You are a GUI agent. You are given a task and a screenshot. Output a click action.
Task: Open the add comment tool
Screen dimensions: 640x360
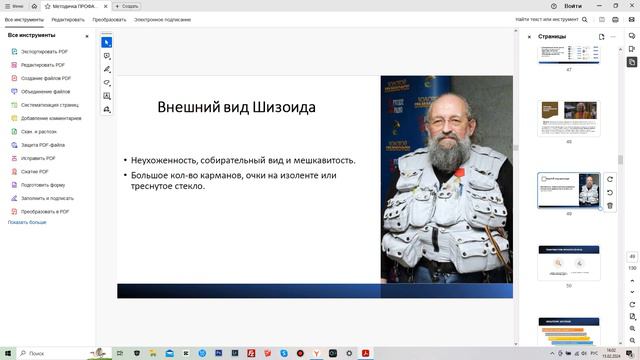click(107, 56)
